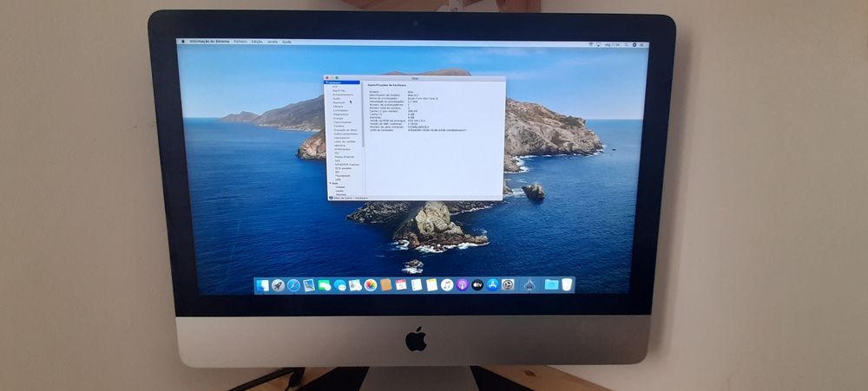Screen dimensions: 868x391
Task: Open Calendar icon in Dock
Action: pyautogui.click(x=401, y=285)
